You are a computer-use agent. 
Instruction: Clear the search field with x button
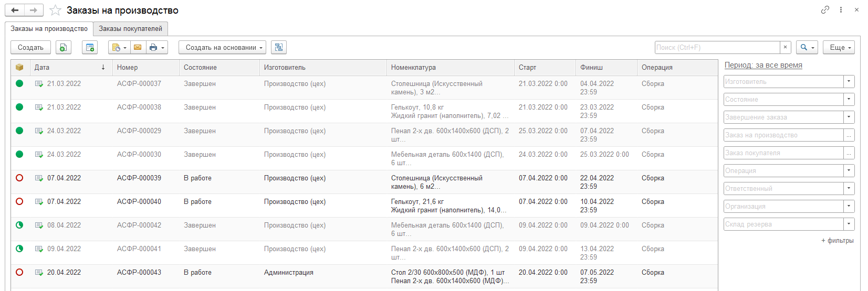click(785, 47)
